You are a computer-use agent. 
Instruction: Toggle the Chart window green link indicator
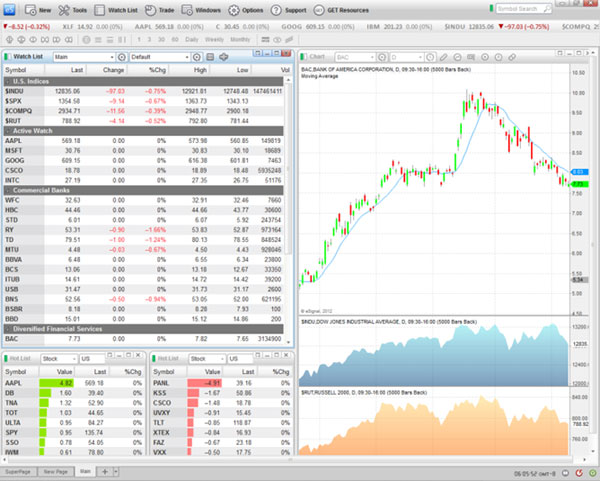pyautogui.click(x=303, y=57)
